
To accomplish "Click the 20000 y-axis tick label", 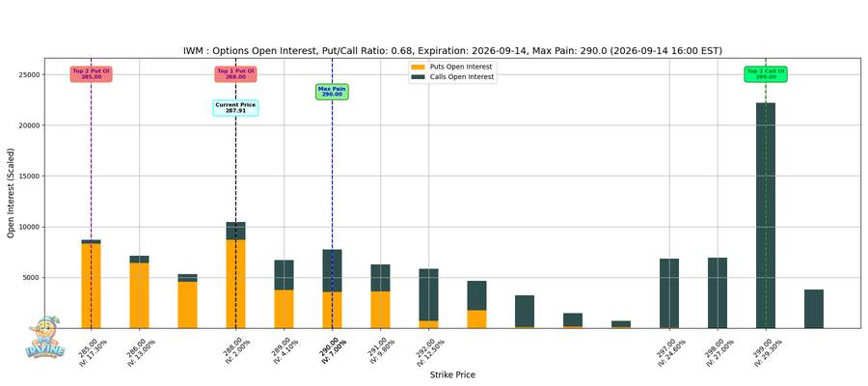I will tap(29, 125).
